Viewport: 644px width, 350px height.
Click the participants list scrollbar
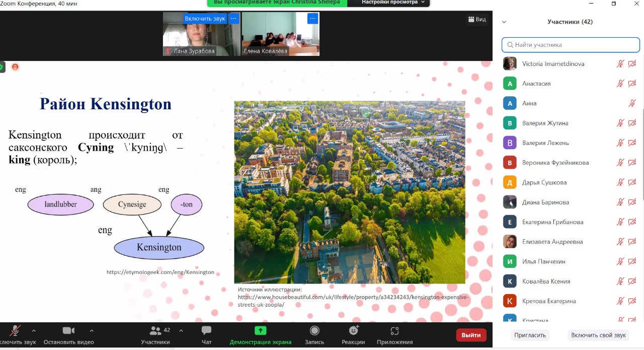642,151
